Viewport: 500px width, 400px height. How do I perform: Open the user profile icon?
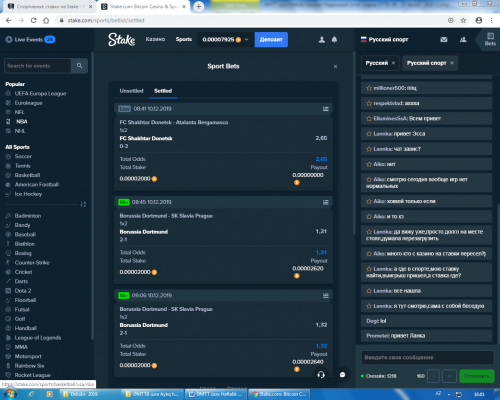coord(322,40)
